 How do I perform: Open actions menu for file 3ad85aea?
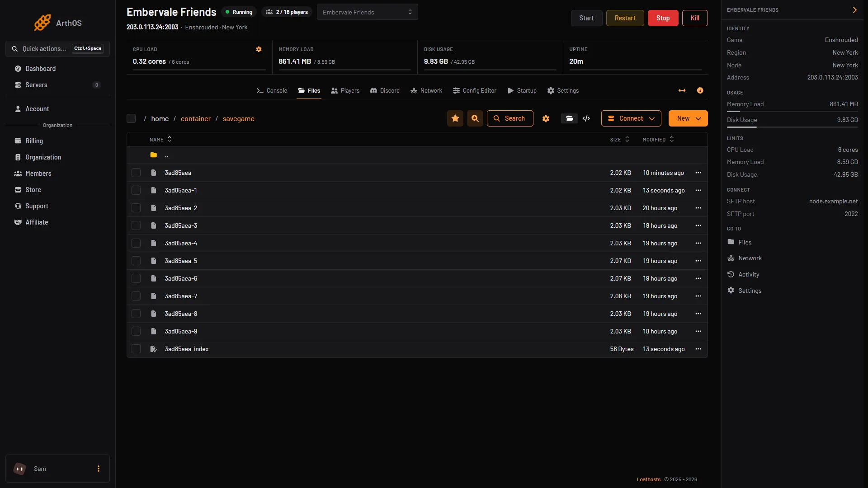[x=698, y=173]
